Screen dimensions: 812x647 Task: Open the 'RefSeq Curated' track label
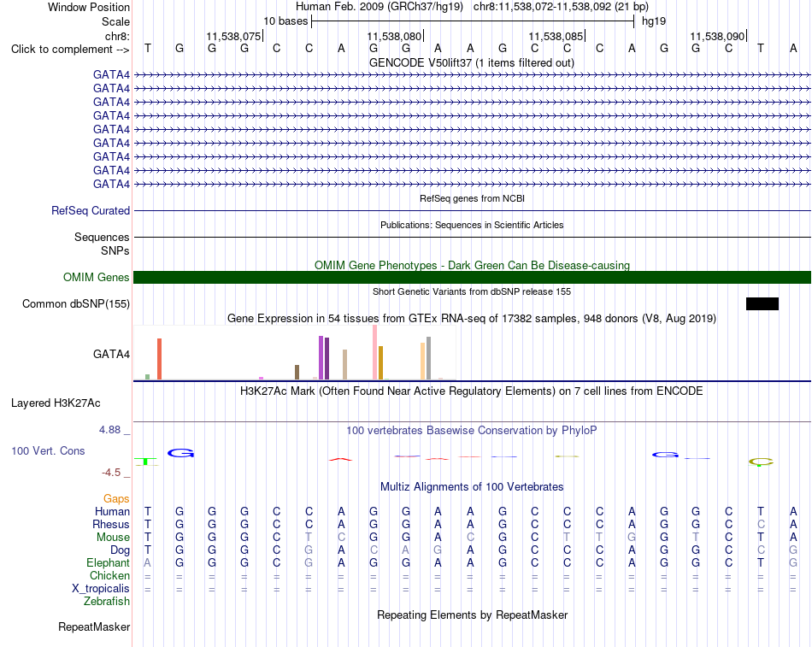coord(91,211)
